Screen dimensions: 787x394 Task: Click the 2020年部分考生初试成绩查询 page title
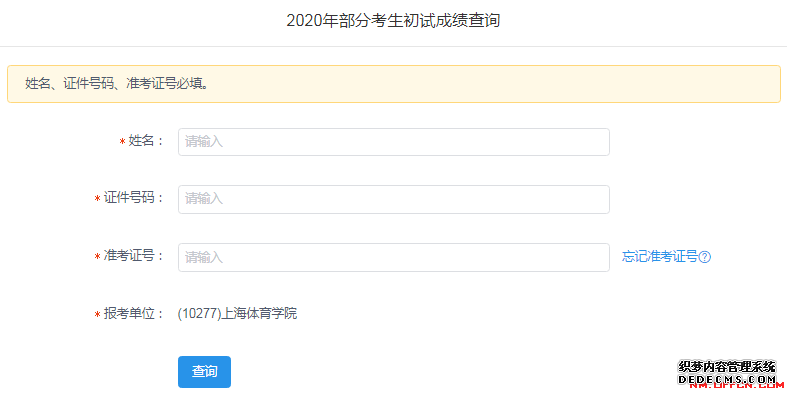[x=393, y=21]
